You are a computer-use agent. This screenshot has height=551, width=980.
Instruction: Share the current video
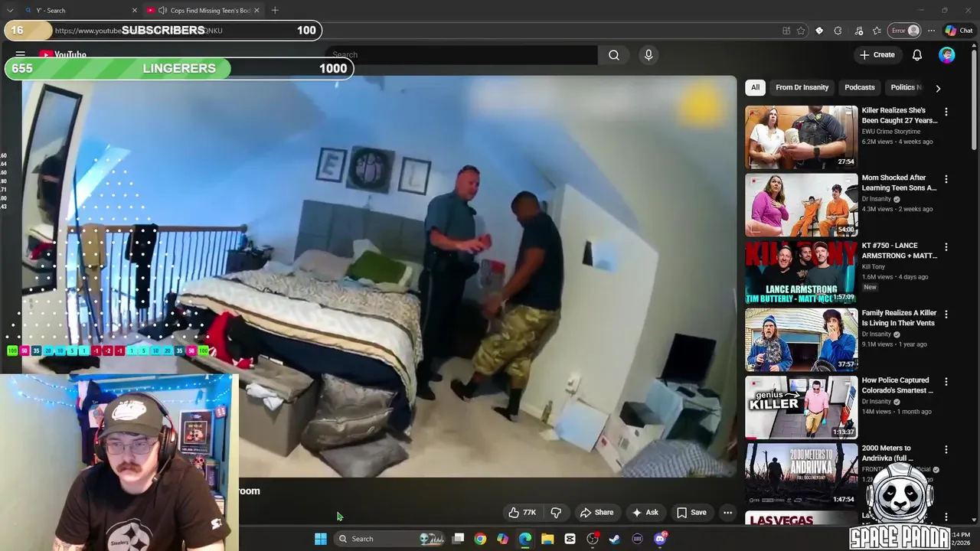596,513
